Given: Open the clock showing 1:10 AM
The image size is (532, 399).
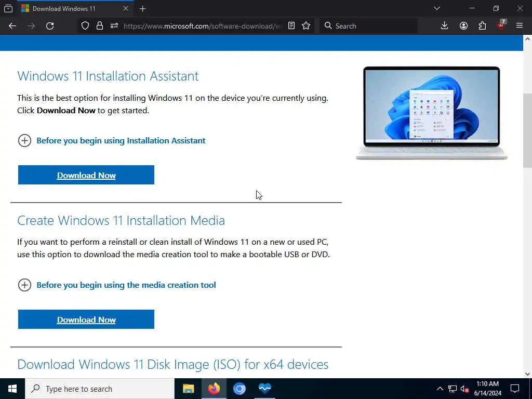Looking at the screenshot, I should 487,389.
